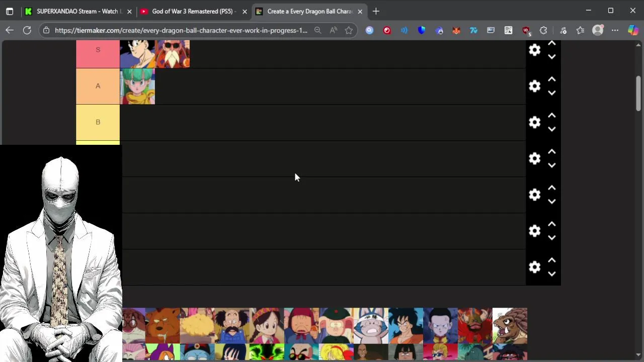This screenshot has width=644, height=362.
Task: Open settings gear for the B tier row
Action: (534, 122)
